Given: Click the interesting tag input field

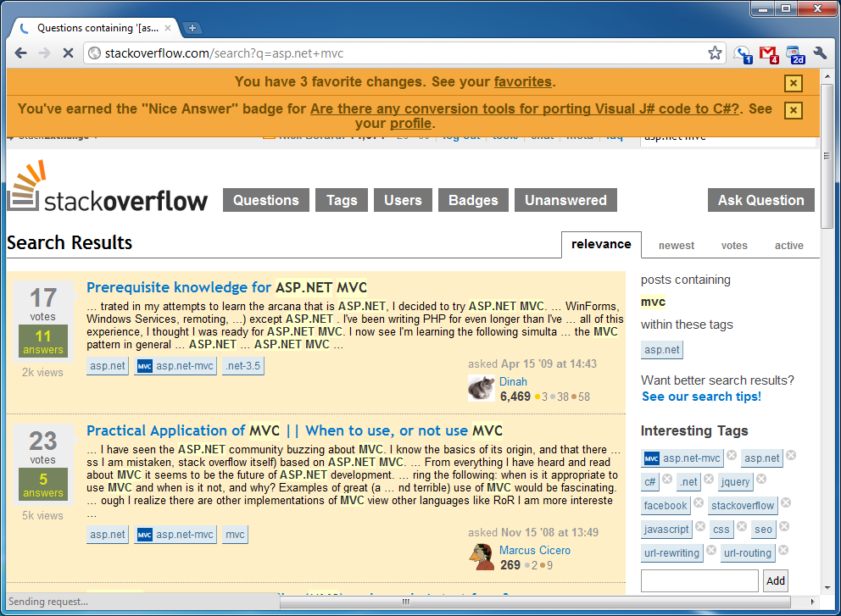Looking at the screenshot, I should pos(699,580).
